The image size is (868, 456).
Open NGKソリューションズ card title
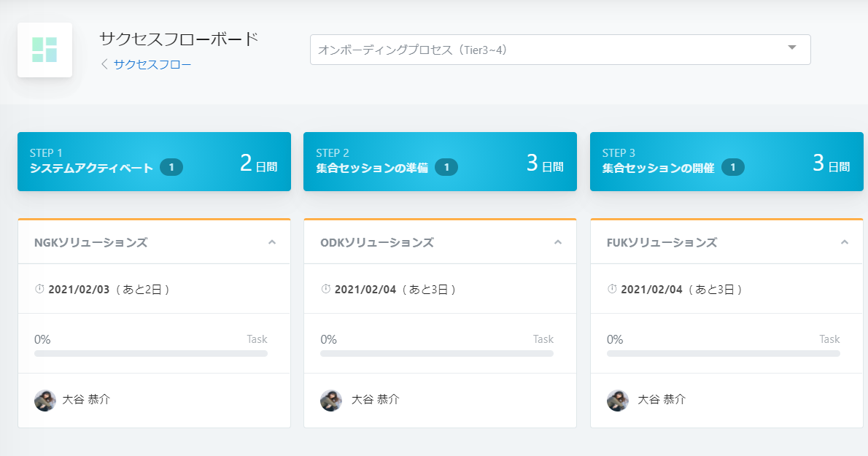(x=90, y=242)
